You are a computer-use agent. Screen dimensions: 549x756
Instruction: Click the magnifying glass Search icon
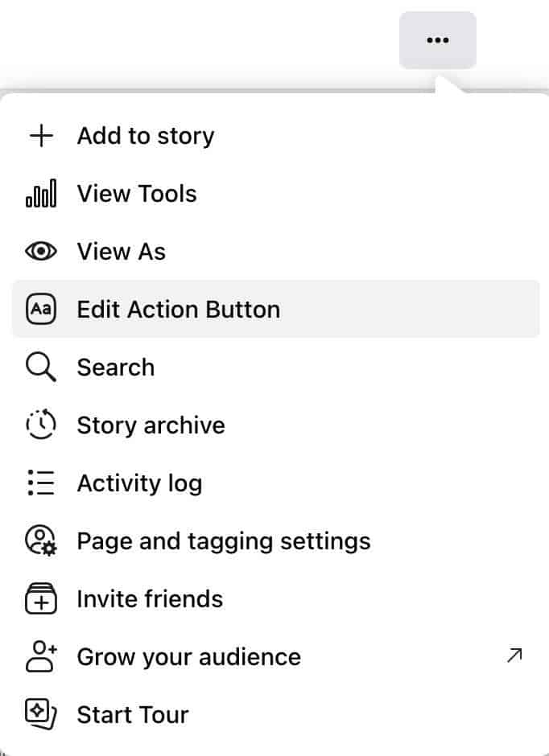pyautogui.click(x=41, y=367)
